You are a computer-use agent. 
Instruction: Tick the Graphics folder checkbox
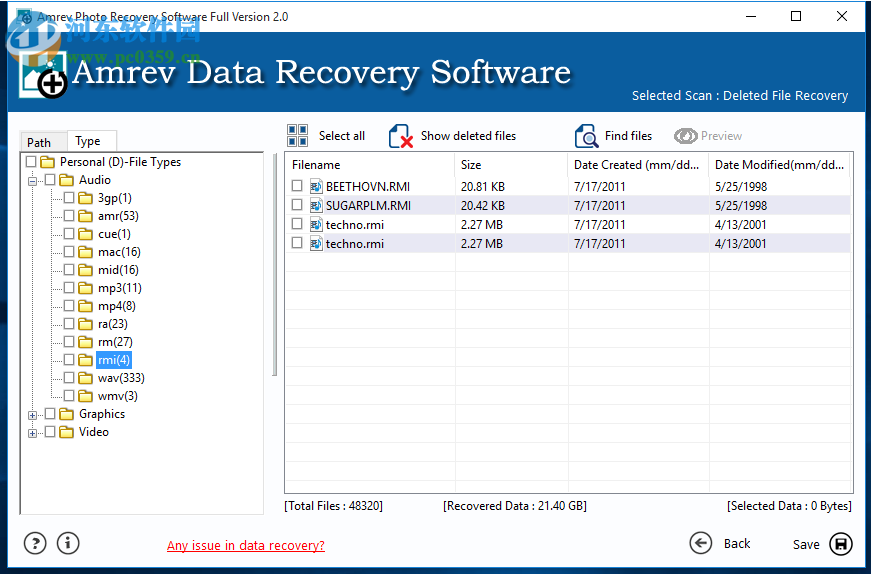point(50,413)
